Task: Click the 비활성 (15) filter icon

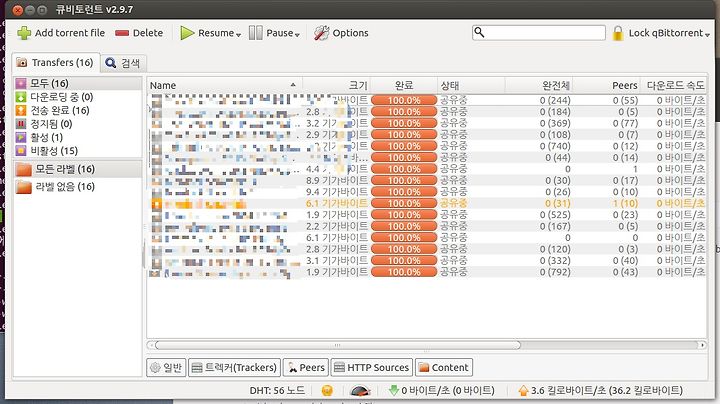Action: pyautogui.click(x=21, y=150)
